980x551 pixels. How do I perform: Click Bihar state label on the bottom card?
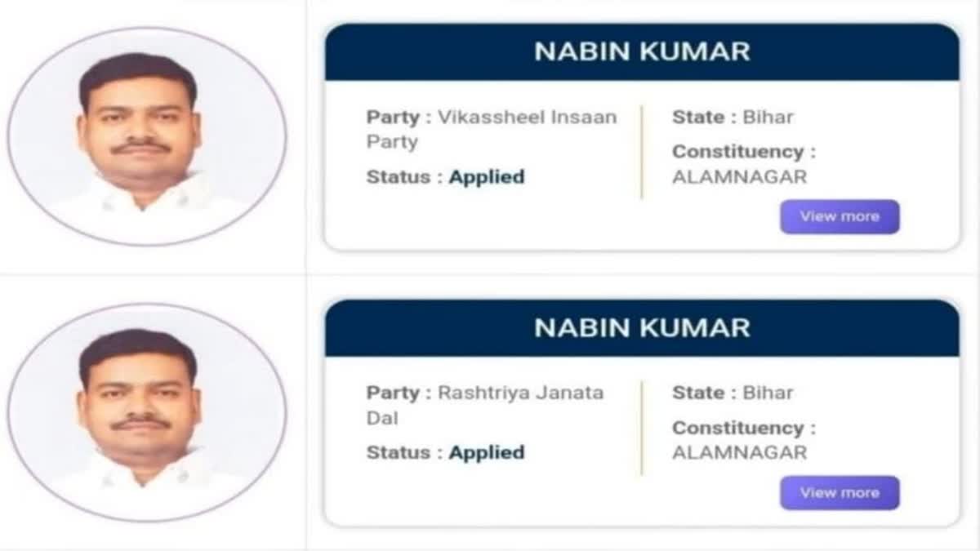coord(768,393)
